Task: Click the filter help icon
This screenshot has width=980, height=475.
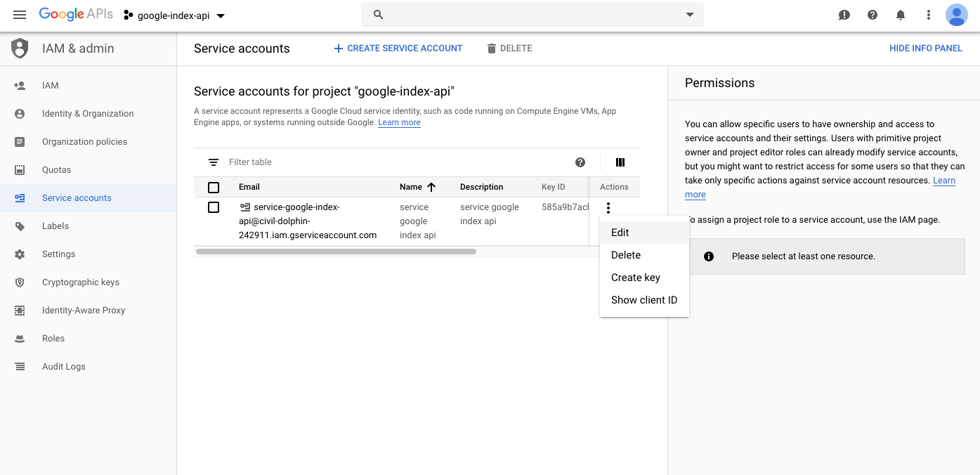Action: (x=580, y=162)
